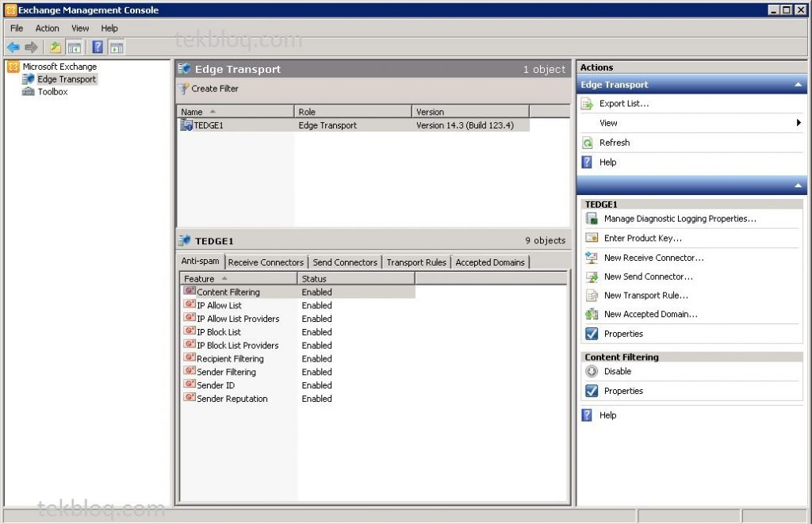812x524 pixels.
Task: Click the Create Filter link
Action: coord(215,89)
